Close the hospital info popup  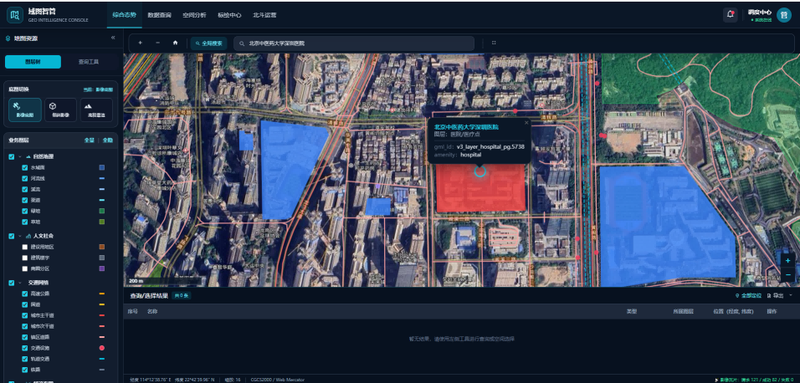(527, 122)
